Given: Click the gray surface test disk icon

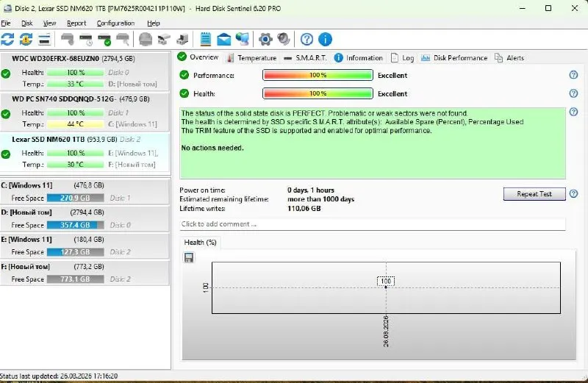Looking at the screenshot, I should [x=146, y=40].
